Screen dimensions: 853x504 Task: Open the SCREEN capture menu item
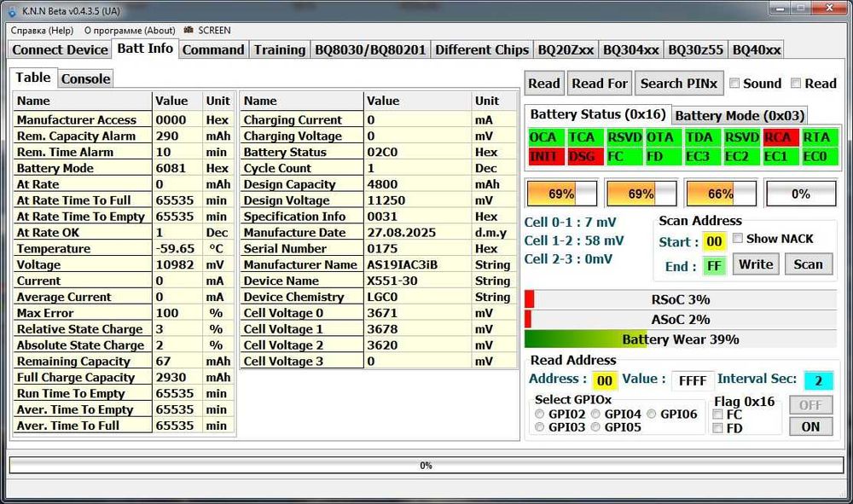point(207,31)
